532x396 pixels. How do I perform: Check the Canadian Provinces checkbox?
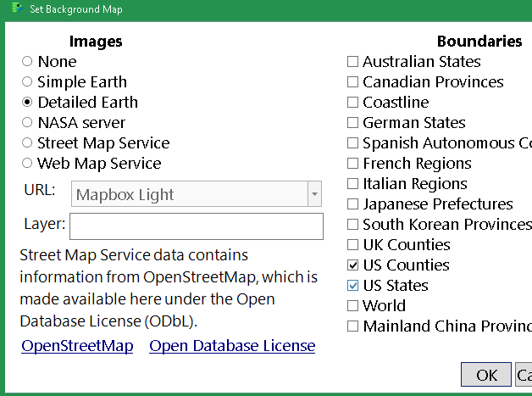click(x=352, y=82)
